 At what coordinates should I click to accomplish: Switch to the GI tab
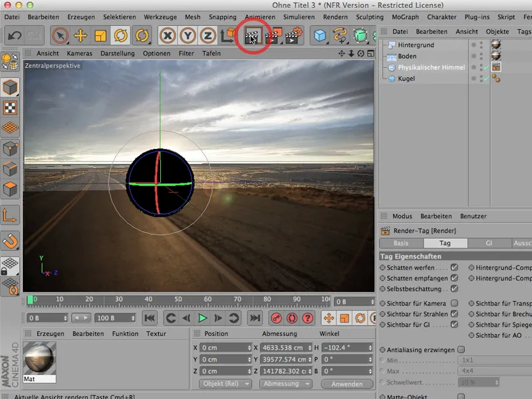point(489,243)
